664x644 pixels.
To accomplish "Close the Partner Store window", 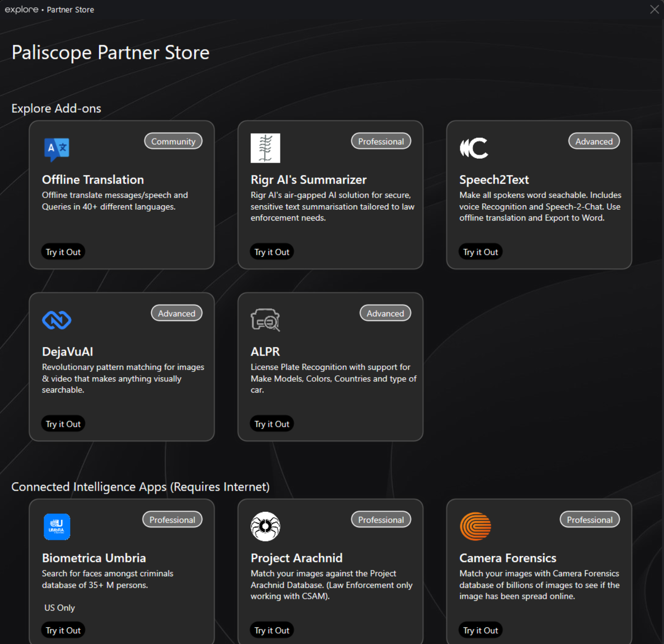I will click(654, 9).
